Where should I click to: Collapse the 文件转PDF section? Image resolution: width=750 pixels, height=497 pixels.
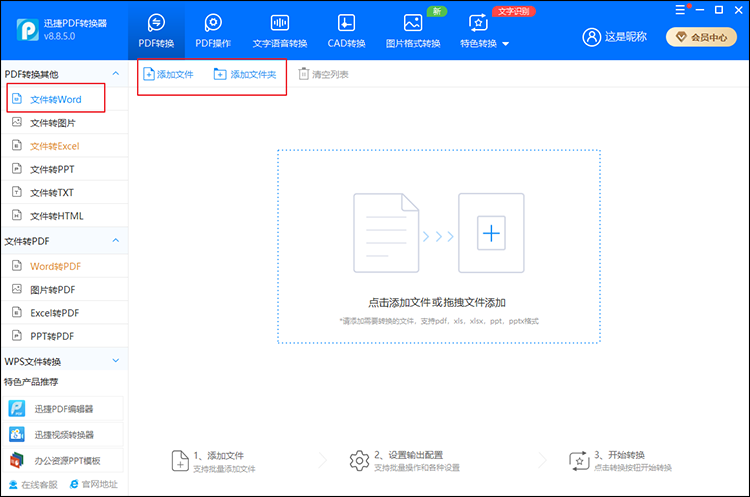[116, 240]
